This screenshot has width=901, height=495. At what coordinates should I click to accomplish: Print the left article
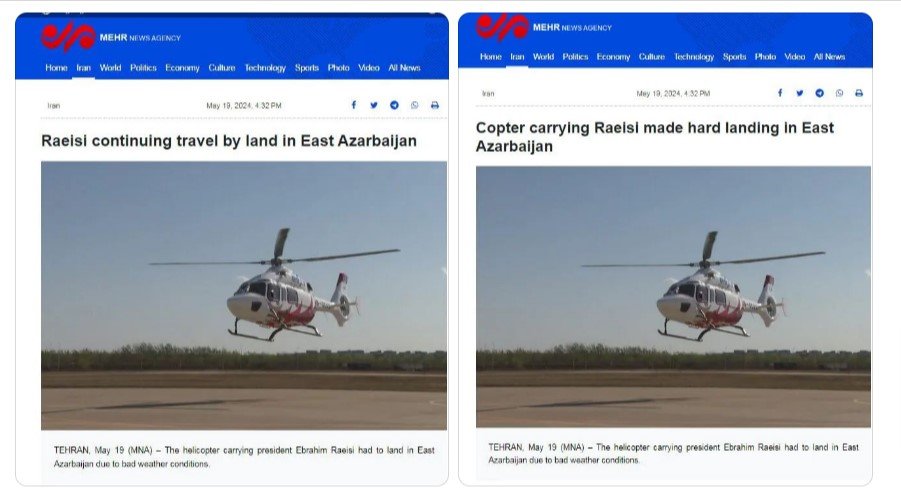(435, 105)
